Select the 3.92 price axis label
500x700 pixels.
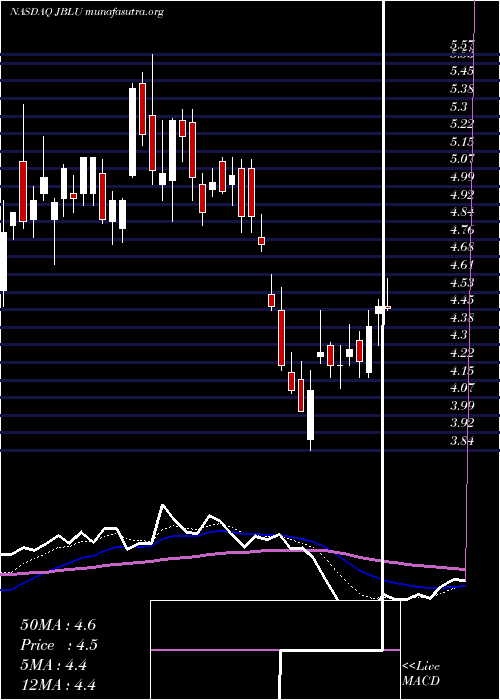[462, 423]
